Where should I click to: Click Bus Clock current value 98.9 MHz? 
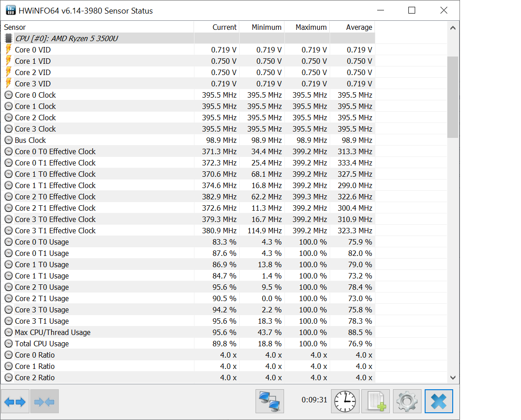221,140
